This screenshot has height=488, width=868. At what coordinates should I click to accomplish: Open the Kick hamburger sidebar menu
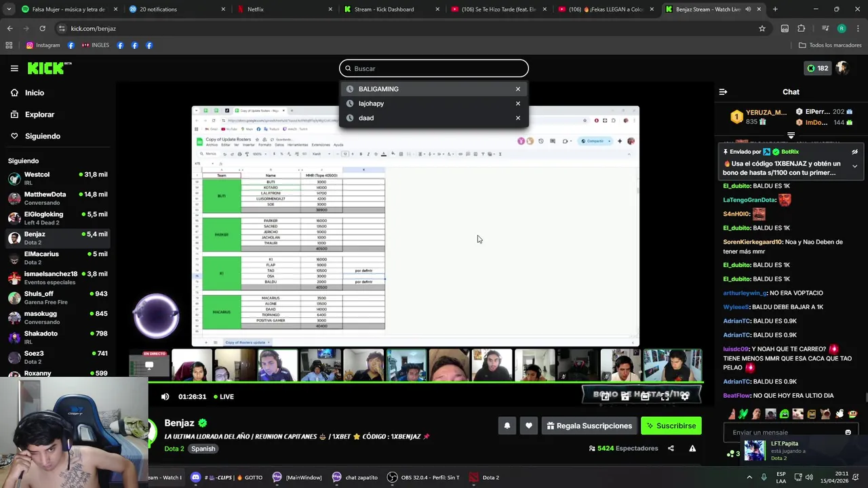click(x=14, y=68)
